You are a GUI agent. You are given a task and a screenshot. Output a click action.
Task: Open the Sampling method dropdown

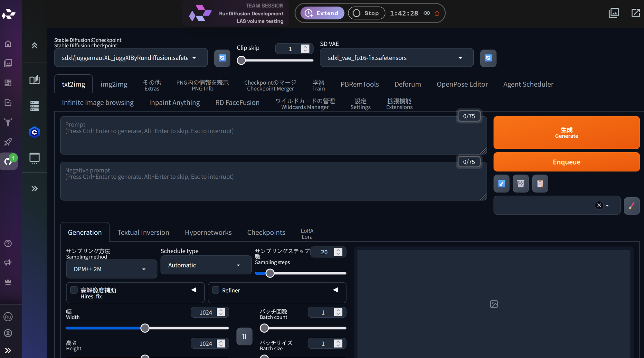click(x=111, y=269)
